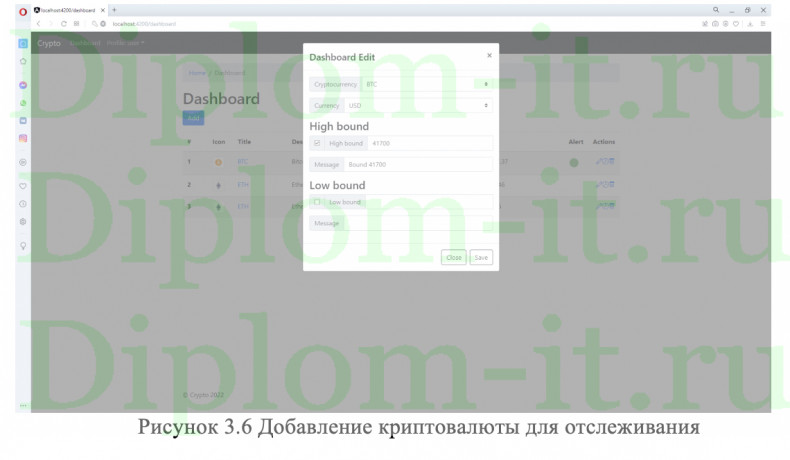790x460 pixels.
Task: Open the sidebar history clock icon
Action: tap(23, 204)
